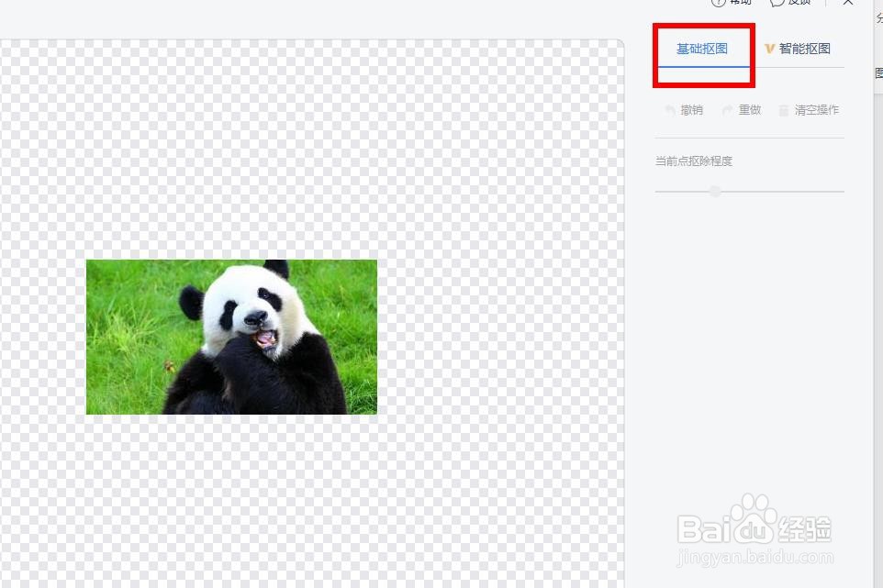Click the 分 share icon on the right edge

(x=877, y=21)
